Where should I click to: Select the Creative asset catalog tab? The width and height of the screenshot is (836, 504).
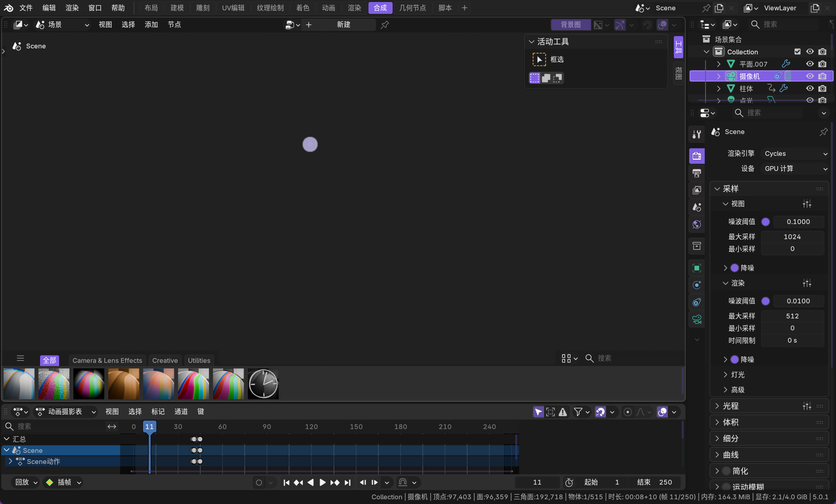pos(165,360)
